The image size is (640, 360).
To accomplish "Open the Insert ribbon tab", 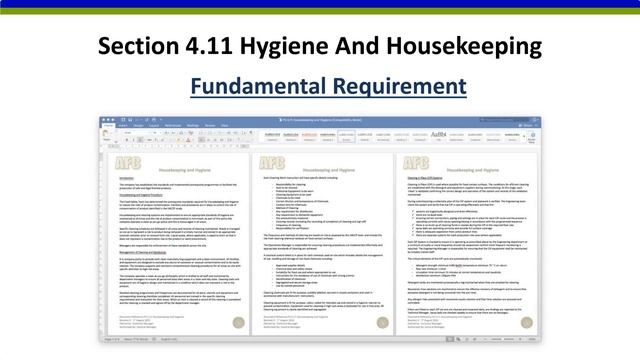I will click(x=123, y=126).
